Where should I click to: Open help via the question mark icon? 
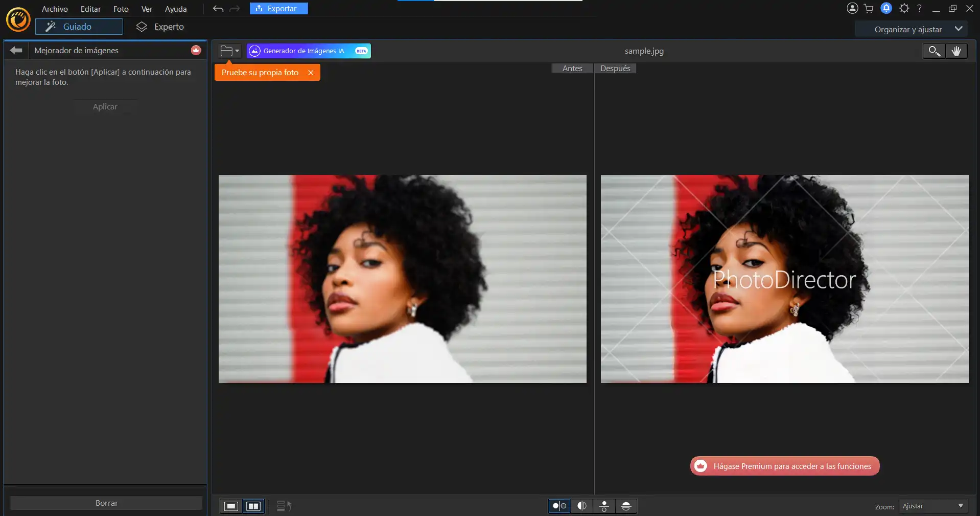pos(919,8)
